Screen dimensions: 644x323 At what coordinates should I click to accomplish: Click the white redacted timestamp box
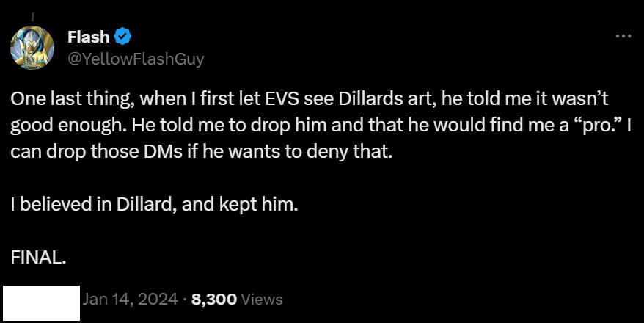click(x=41, y=303)
